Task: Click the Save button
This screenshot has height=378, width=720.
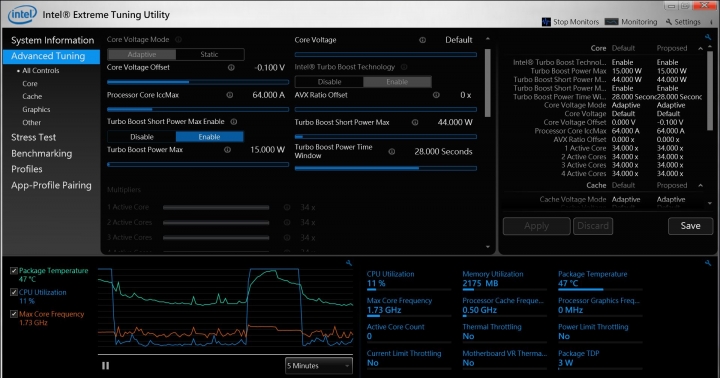Action: pos(690,226)
